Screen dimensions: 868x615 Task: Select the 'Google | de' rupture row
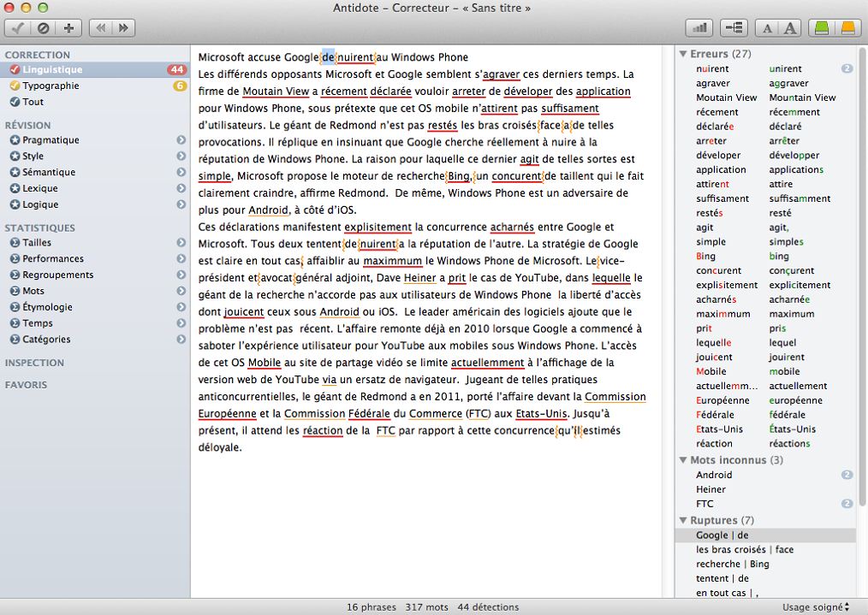(766, 535)
